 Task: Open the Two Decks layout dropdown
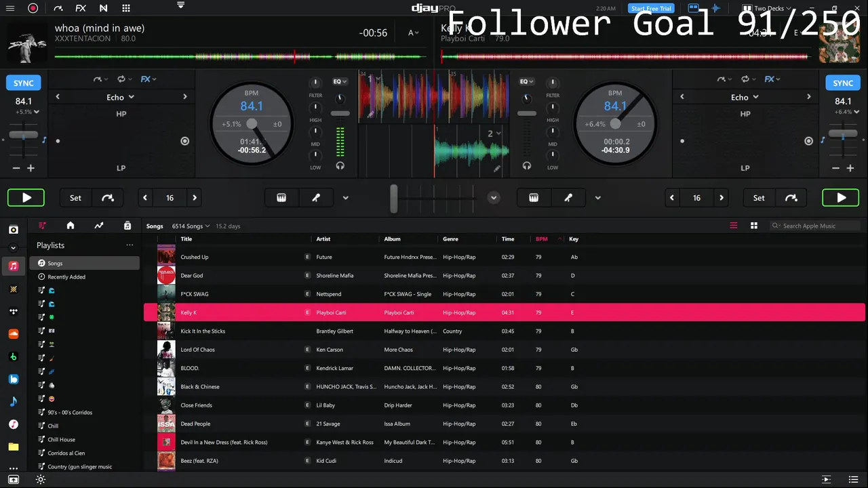(767, 8)
